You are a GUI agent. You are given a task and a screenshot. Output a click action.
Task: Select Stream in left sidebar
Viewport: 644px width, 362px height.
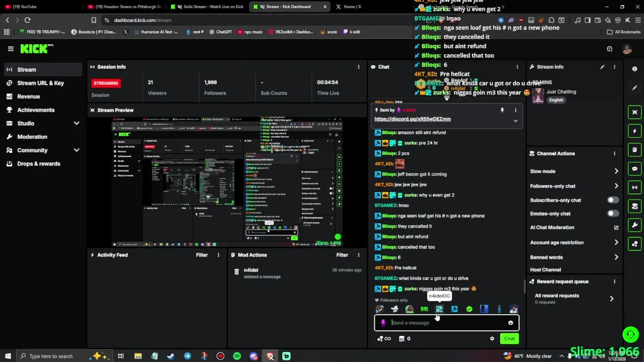point(43,69)
